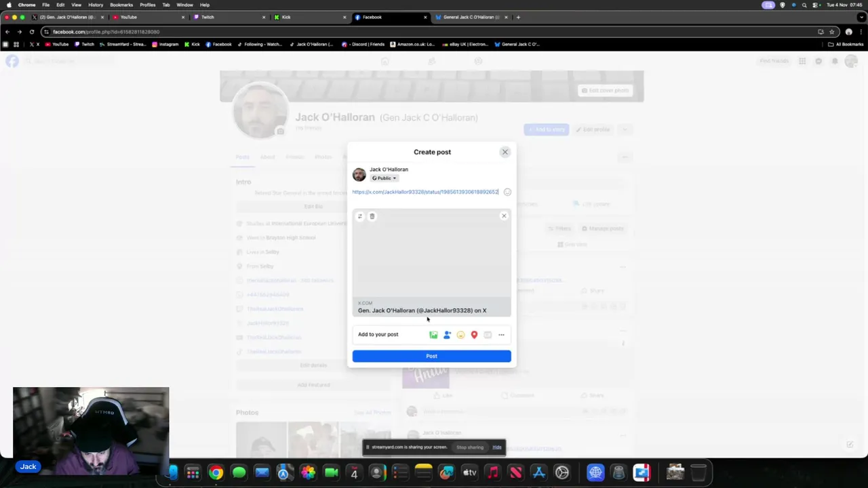Add check-in location pin to post
The height and width of the screenshot is (488, 868).
click(474, 335)
